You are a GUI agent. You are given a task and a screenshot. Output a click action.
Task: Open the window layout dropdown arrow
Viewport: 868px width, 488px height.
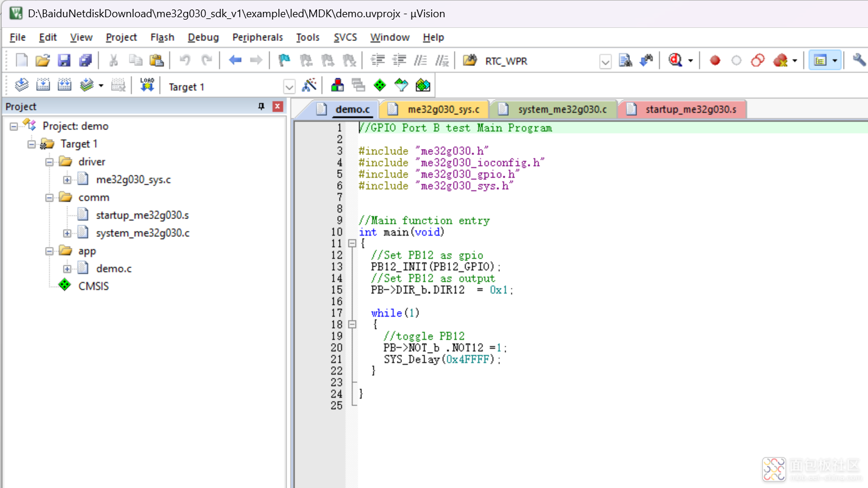835,61
